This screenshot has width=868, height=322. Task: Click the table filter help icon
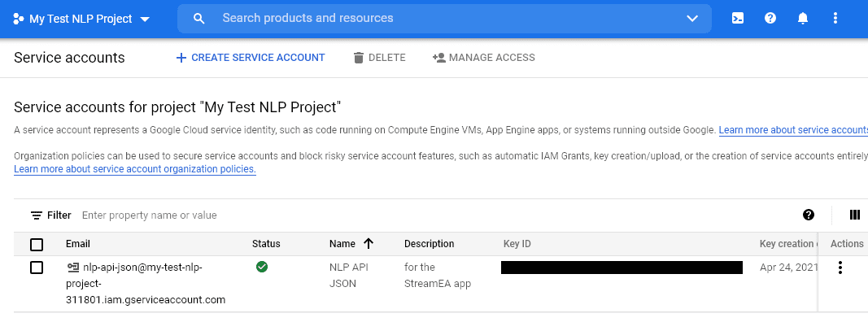(809, 215)
